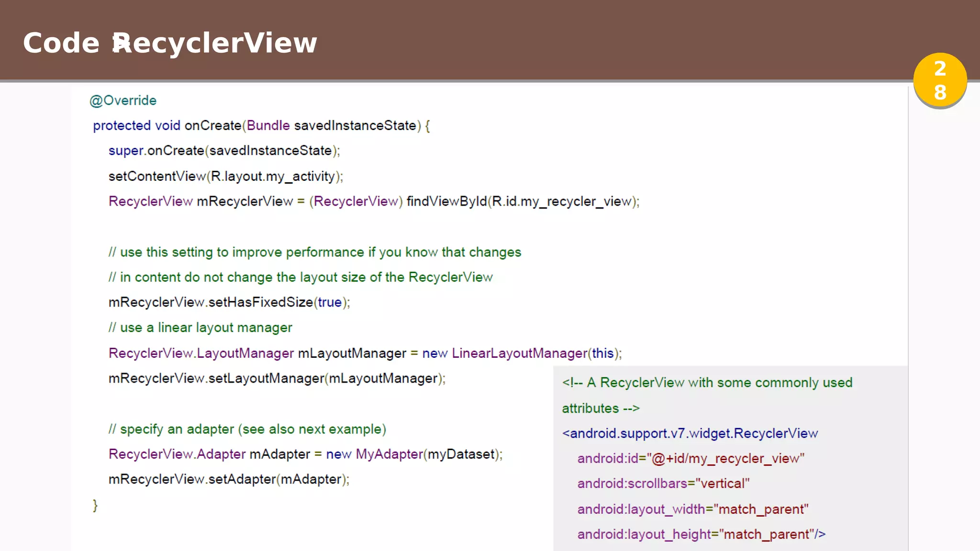The height and width of the screenshot is (551, 980).
Task: Click the android:id="@+id/my_recycler_view" attribute
Action: point(691,459)
